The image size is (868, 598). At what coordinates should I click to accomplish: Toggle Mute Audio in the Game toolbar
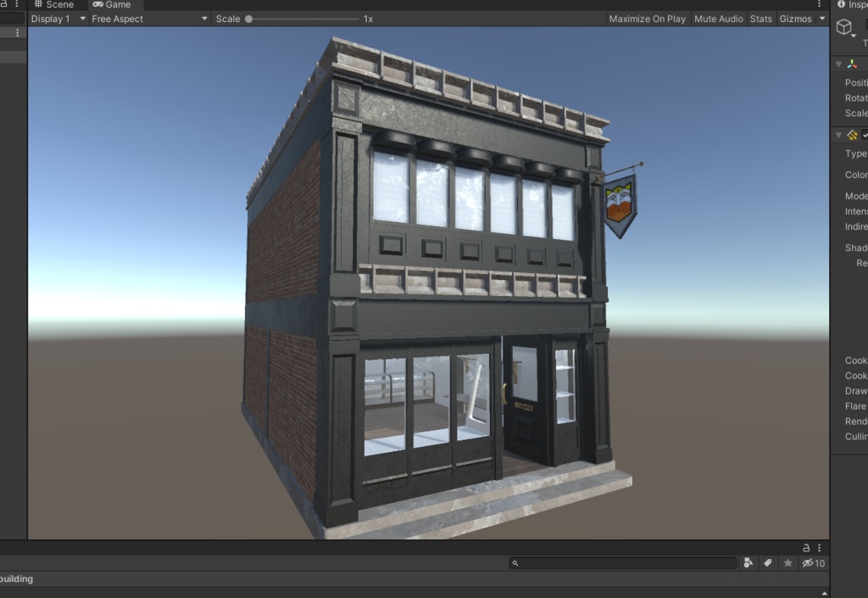(718, 18)
